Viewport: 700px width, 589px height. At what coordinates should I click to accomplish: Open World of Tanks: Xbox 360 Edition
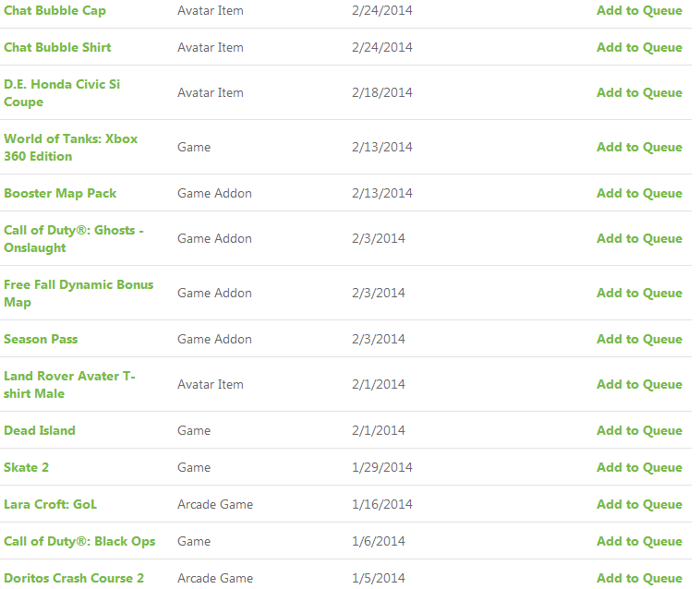pos(70,148)
